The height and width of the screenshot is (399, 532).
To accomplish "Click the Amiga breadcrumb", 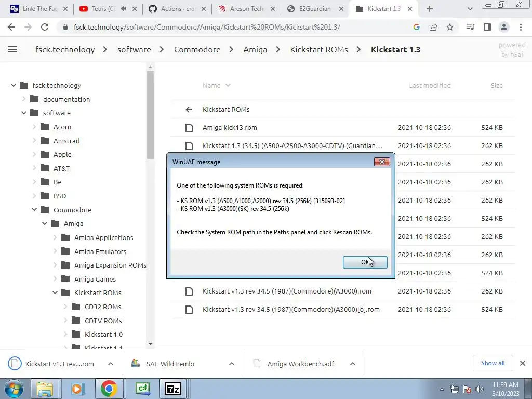I will (x=255, y=49).
